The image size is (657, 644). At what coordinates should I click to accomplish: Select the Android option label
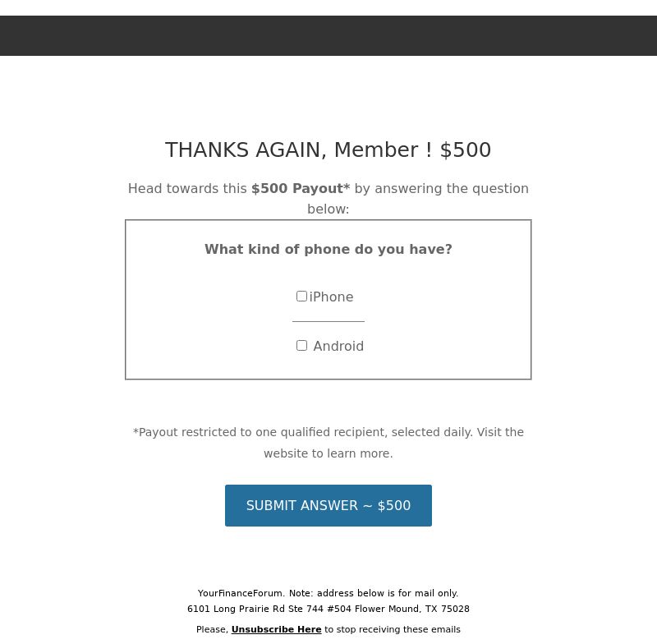pyautogui.click(x=338, y=346)
